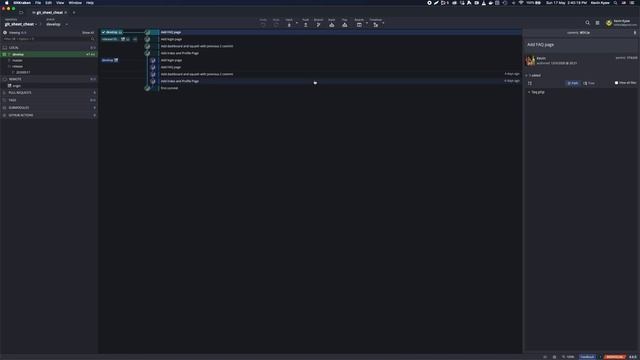Image resolution: width=640 pixels, height=360 pixels.
Task: Click the Viewing eye icon
Action: click(5, 33)
